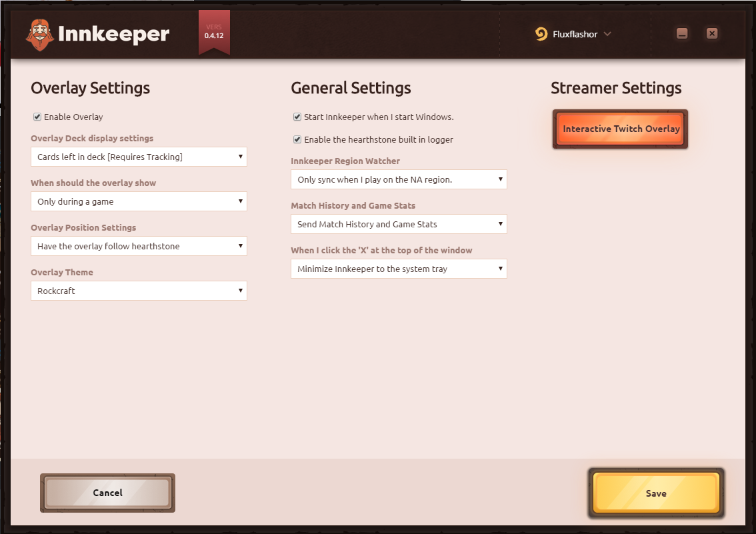Click the Interactive Twitch Overlay button
The height and width of the screenshot is (534, 756).
point(619,129)
